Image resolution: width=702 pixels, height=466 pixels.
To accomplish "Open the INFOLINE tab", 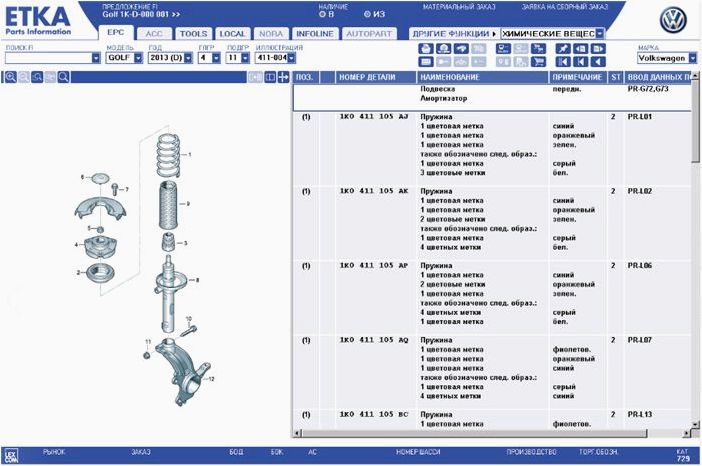I will (x=314, y=33).
